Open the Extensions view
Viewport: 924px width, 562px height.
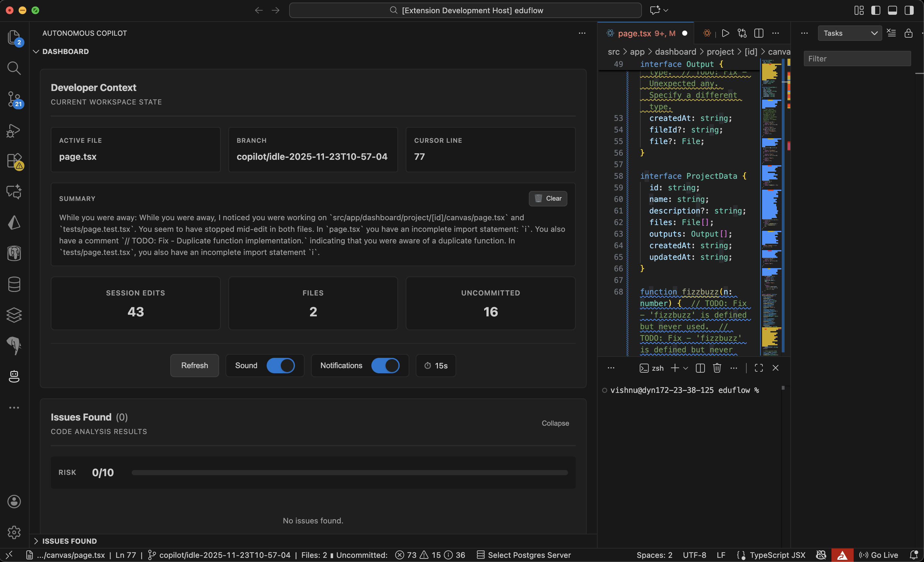click(14, 161)
